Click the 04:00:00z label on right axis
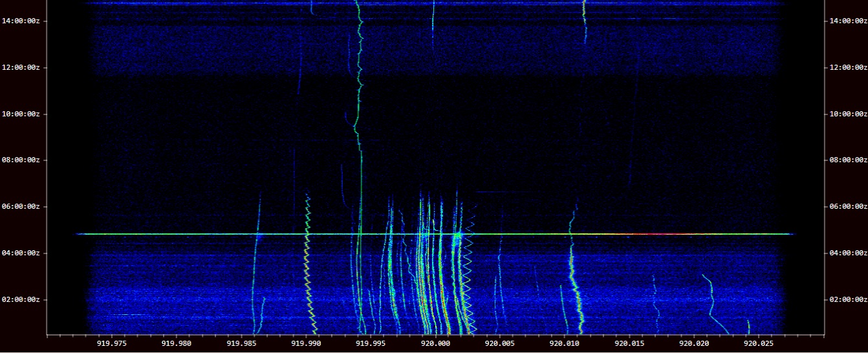The width and height of the screenshot is (868, 353). click(x=849, y=253)
